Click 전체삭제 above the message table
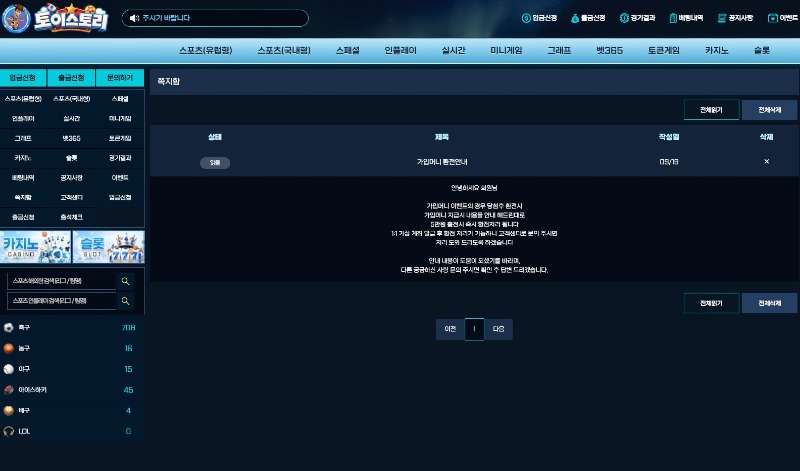Image resolution: width=800 pixels, height=471 pixels. point(769,110)
